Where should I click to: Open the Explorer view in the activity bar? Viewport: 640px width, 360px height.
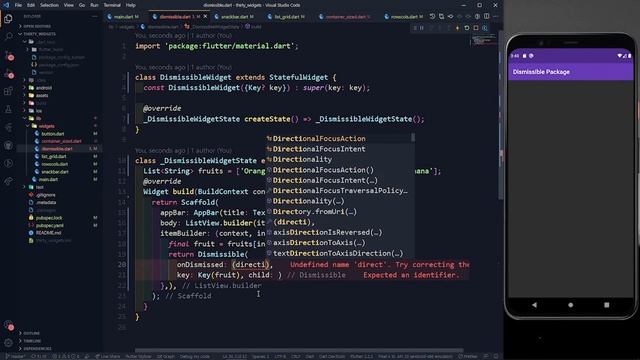(x=8, y=19)
